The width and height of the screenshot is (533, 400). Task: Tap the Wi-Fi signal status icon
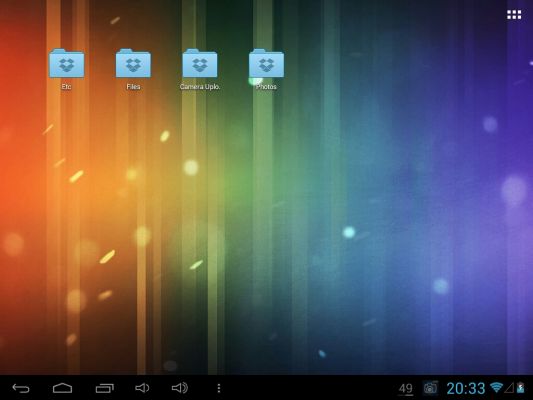click(x=496, y=387)
